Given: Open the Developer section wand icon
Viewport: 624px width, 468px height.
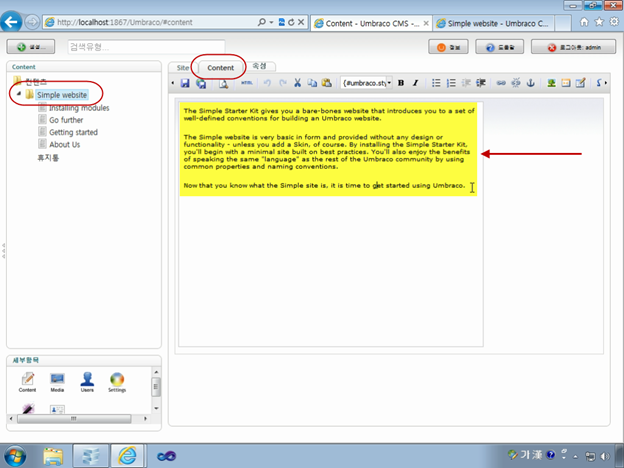Looking at the screenshot, I should coord(28,408).
